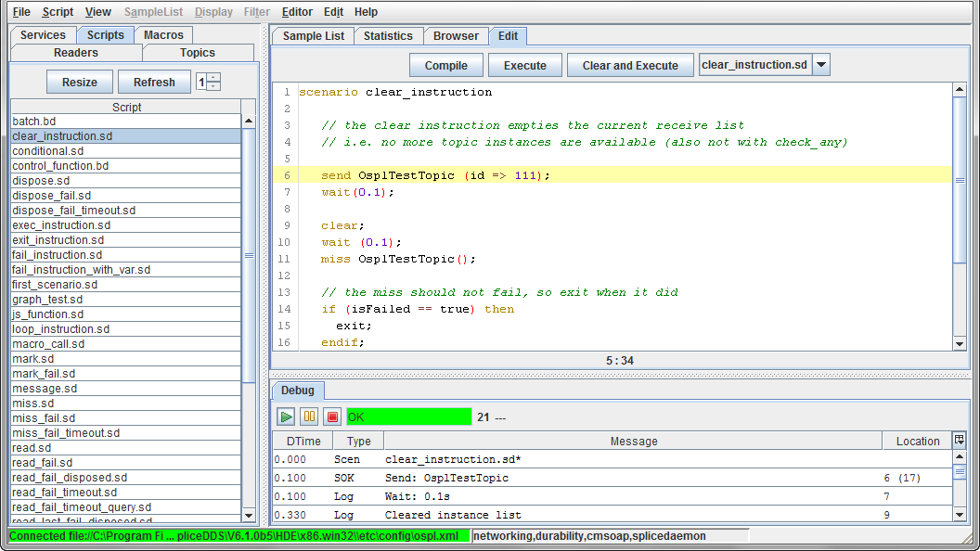The image size is (980, 551).
Task: Click the script list scroll-down arrow
Action: click(x=249, y=516)
